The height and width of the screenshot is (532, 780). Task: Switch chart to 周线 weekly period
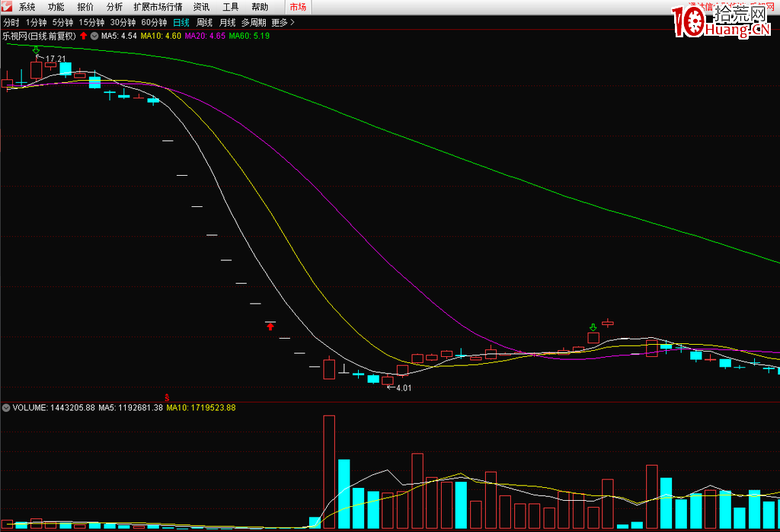click(x=204, y=23)
